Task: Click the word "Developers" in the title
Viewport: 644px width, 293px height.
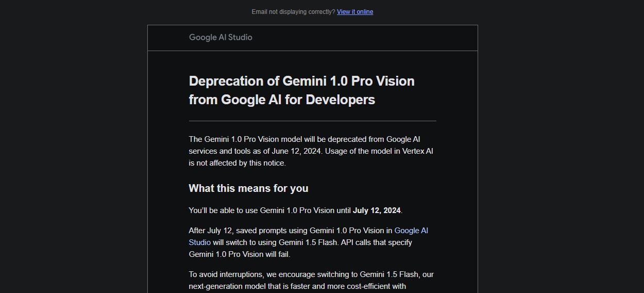Action: (340, 100)
